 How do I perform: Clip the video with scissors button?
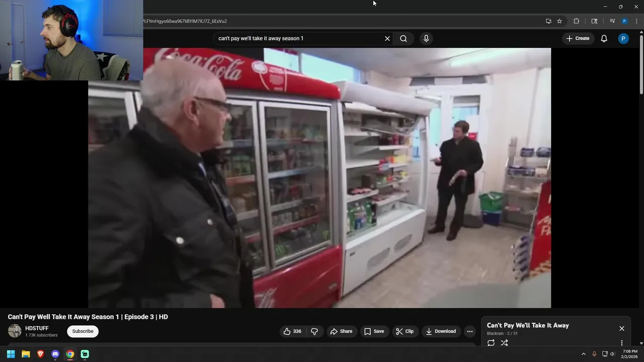(x=405, y=331)
